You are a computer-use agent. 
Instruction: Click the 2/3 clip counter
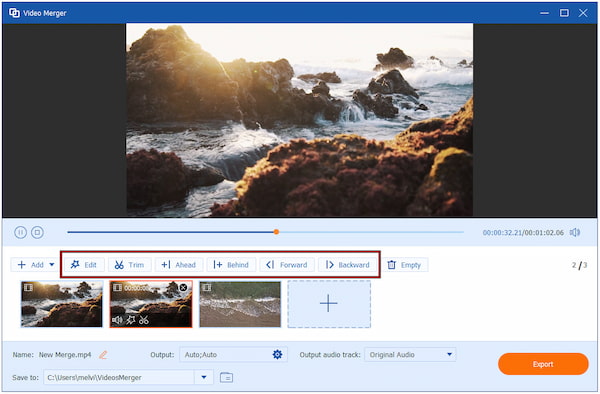pos(579,265)
